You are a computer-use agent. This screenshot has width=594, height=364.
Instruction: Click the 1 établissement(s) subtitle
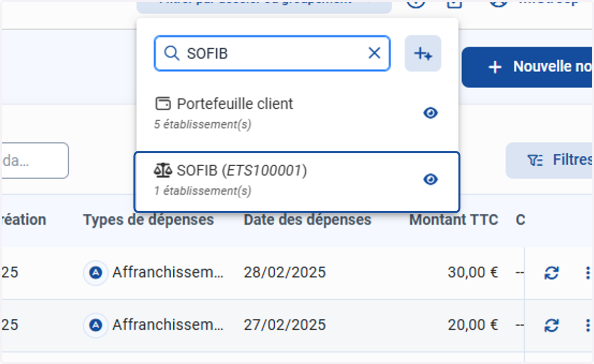point(202,190)
